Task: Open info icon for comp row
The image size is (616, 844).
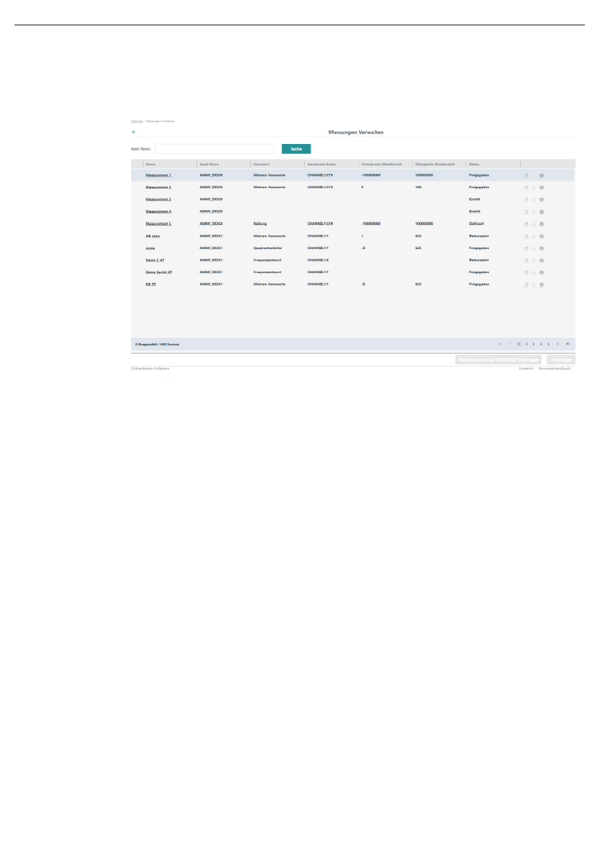Action: [541, 248]
